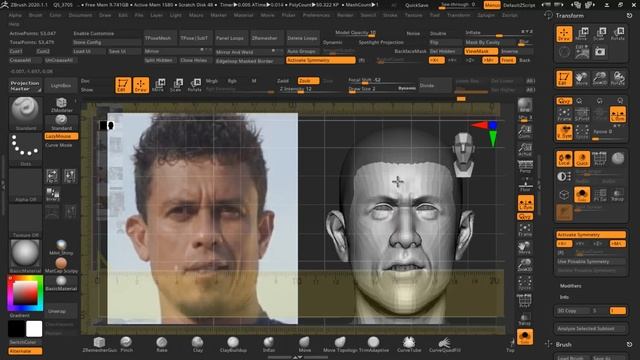640x360 pixels.
Task: Open the Texture menu
Action: [413, 15]
